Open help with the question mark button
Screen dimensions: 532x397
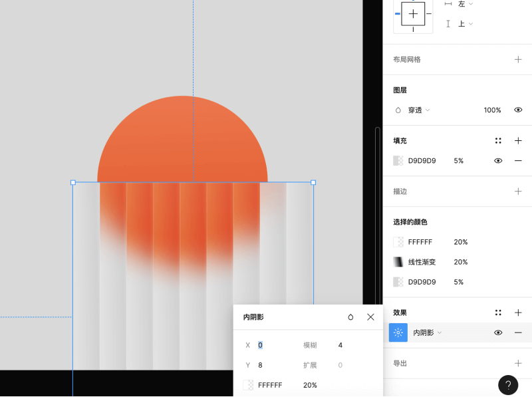pos(509,385)
